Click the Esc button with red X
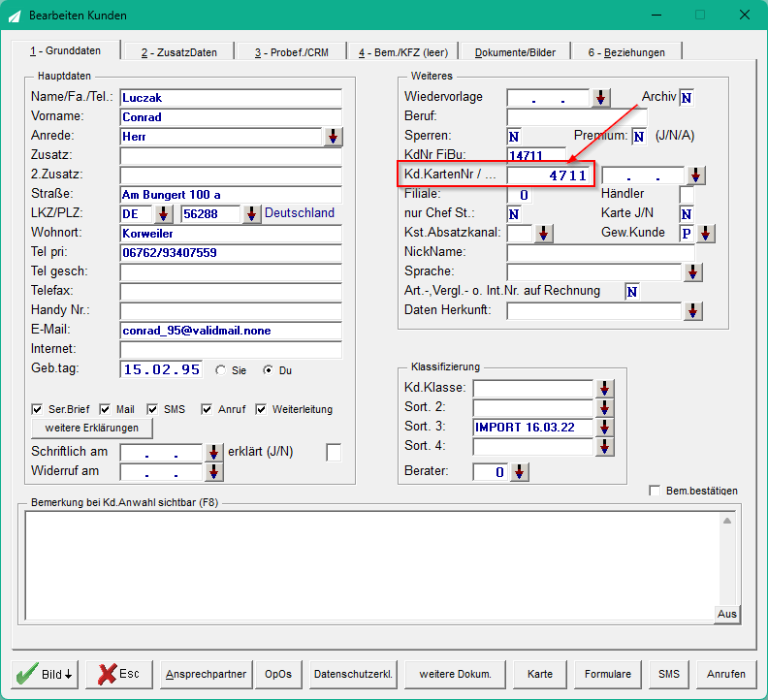Screen dimensions: 768x700 click(x=119, y=675)
